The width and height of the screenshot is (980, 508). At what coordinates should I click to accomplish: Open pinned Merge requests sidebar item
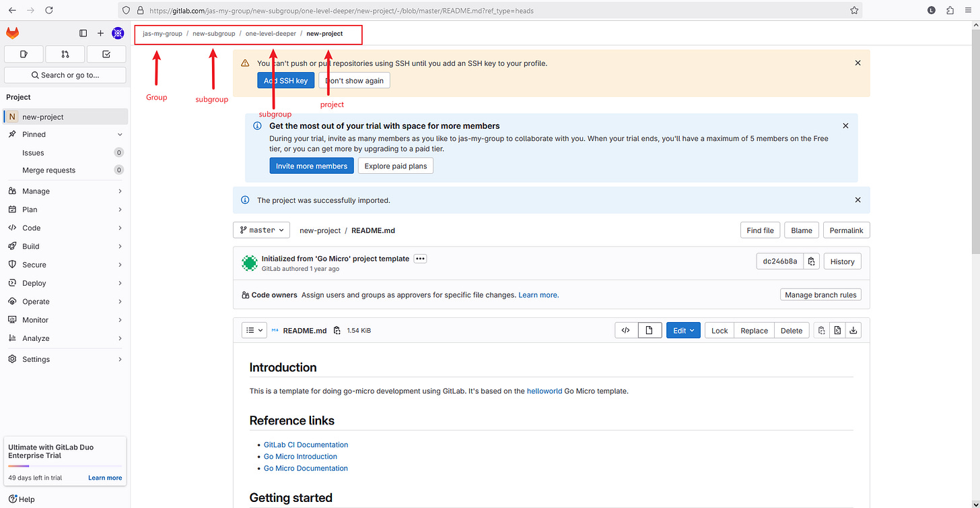[x=65, y=170]
